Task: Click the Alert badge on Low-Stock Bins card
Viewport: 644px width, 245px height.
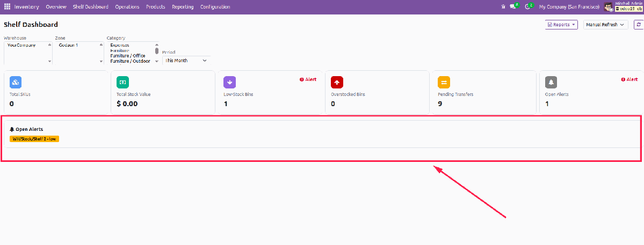Action: 308,79
